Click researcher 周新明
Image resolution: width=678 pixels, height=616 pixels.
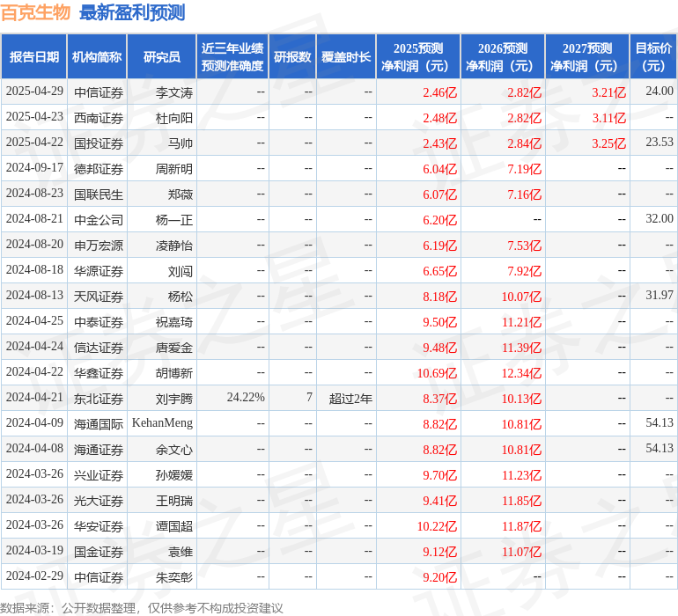[x=174, y=169]
